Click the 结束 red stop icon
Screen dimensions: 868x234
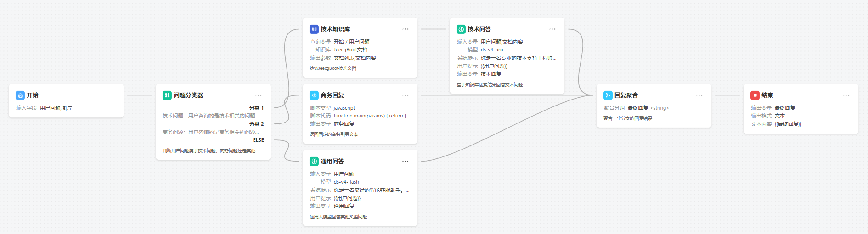click(755, 95)
